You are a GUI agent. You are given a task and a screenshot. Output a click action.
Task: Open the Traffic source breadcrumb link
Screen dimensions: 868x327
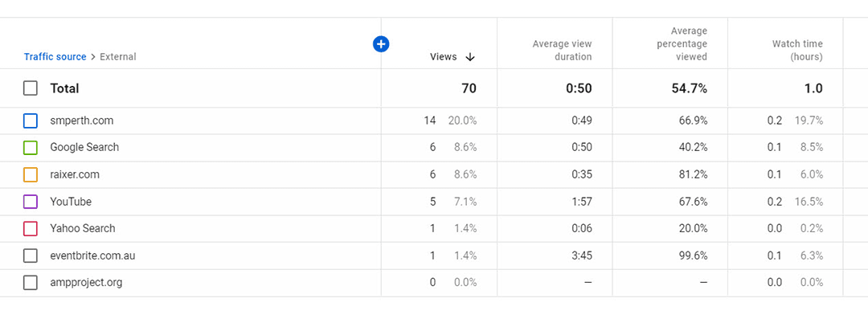click(55, 56)
